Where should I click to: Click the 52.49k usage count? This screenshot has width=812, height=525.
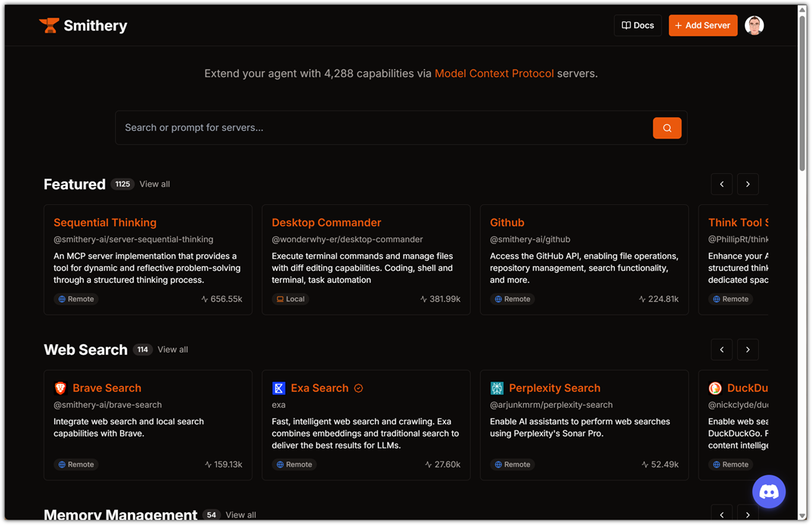[x=660, y=464]
